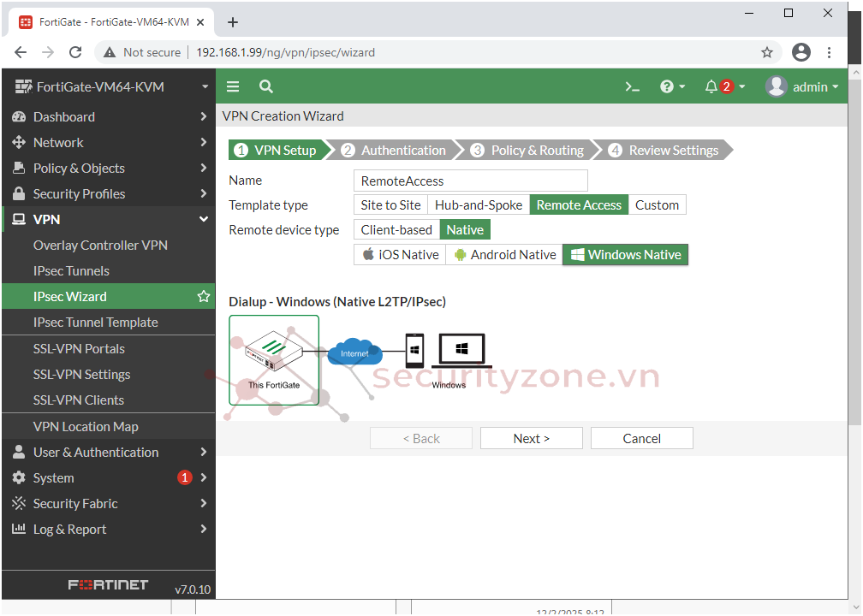863x616 pixels.
Task: Open the CLI console icon
Action: click(633, 86)
